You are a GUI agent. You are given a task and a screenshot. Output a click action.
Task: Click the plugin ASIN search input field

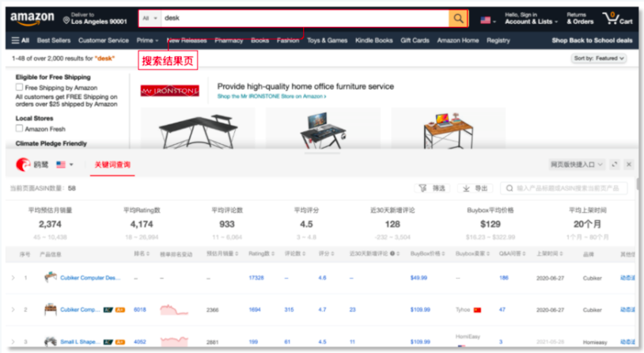coord(563,188)
